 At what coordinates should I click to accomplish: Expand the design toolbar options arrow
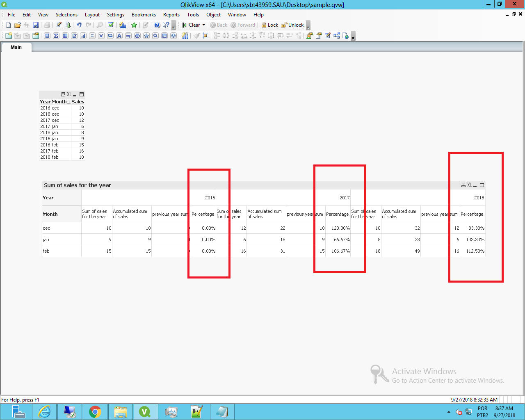(x=353, y=36)
